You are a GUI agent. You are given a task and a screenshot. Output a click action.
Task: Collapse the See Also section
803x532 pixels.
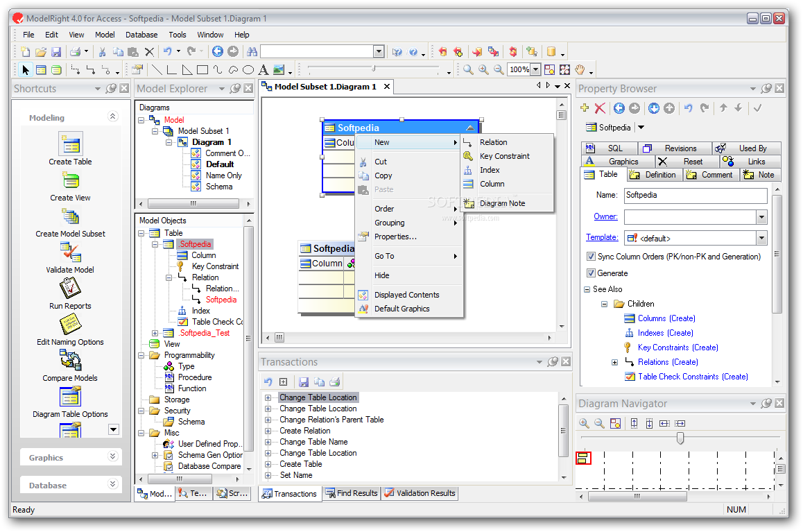pos(587,289)
